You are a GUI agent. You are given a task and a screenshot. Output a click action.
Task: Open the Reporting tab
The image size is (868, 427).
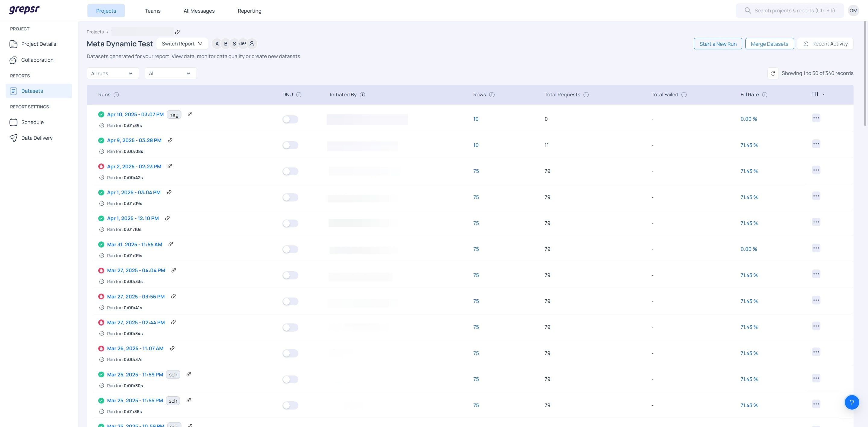coord(249,11)
